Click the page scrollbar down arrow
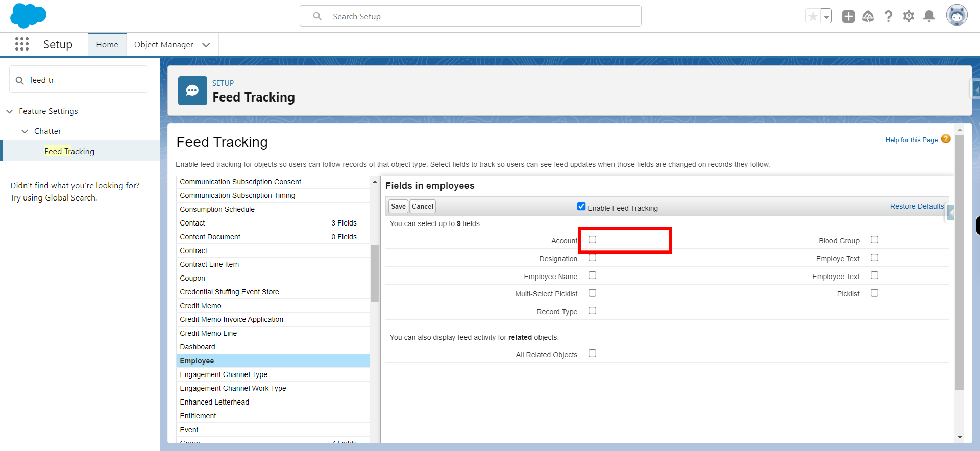980x451 pixels. pyautogui.click(x=960, y=437)
